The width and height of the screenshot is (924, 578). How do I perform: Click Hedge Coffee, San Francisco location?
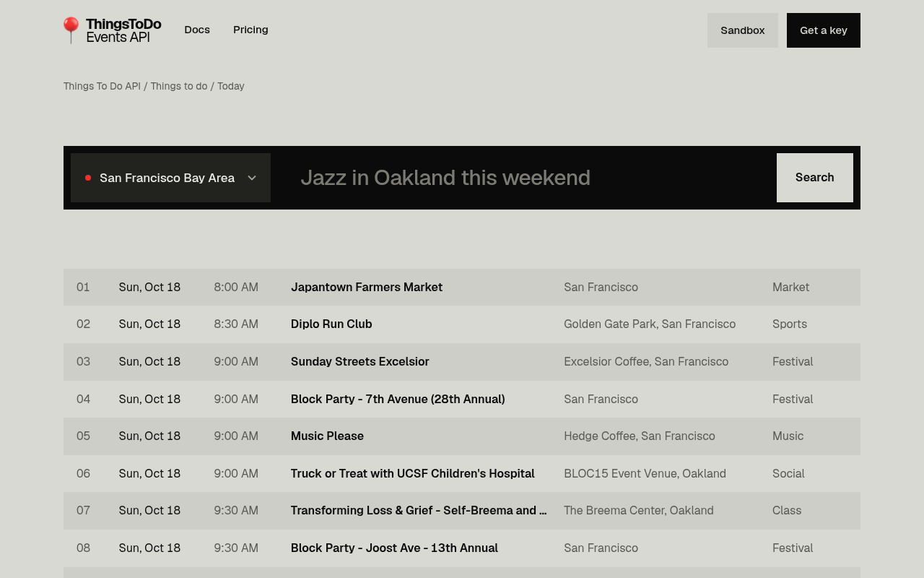pyautogui.click(x=640, y=436)
